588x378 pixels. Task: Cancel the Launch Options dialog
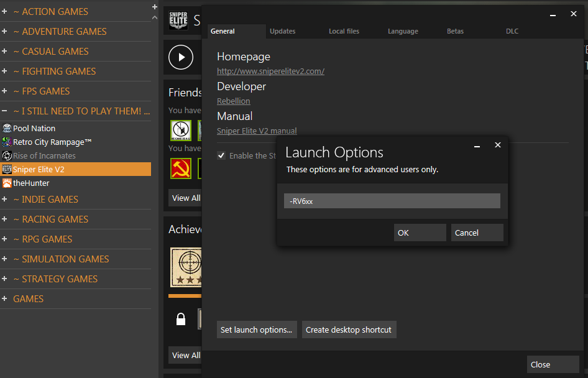[477, 233]
